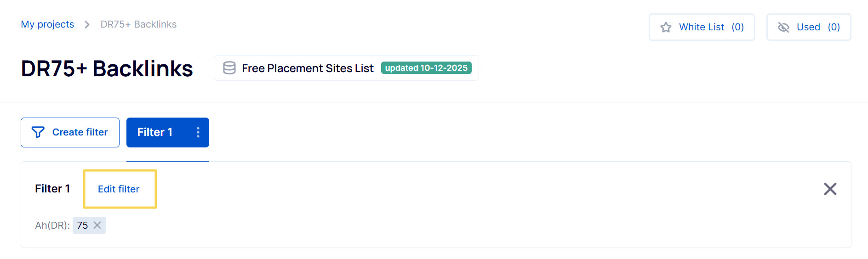Click the large DR75+ Backlinks page heading
This screenshot has width=868, height=259.
107,69
